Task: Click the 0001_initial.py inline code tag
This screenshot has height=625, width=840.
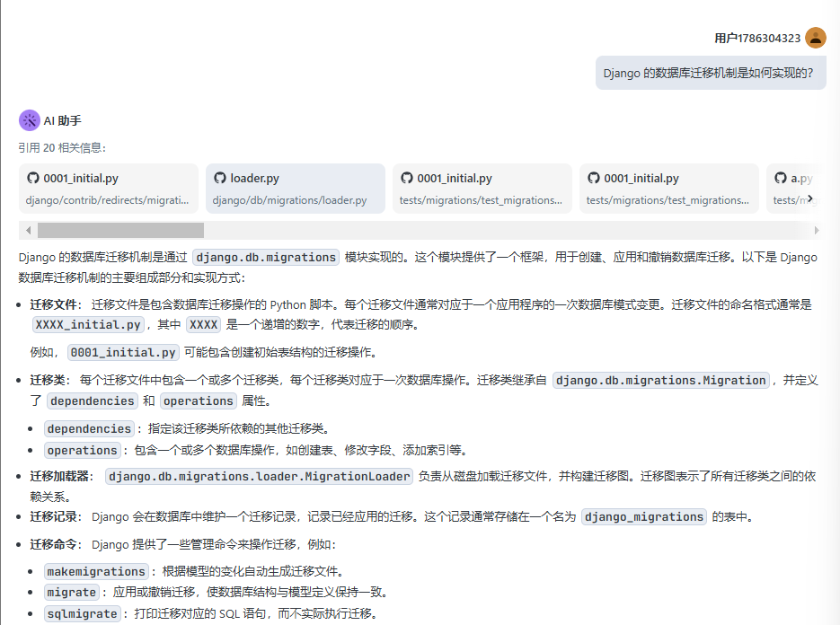Action: 123,352
